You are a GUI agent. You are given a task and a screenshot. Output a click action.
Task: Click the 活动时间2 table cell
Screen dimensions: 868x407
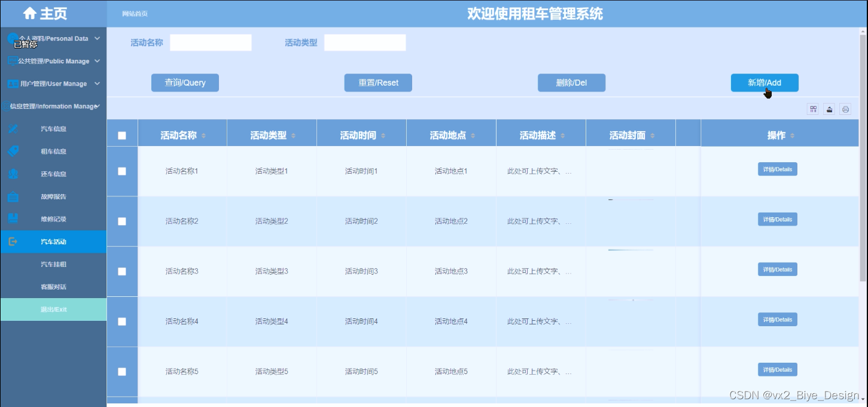(x=361, y=221)
